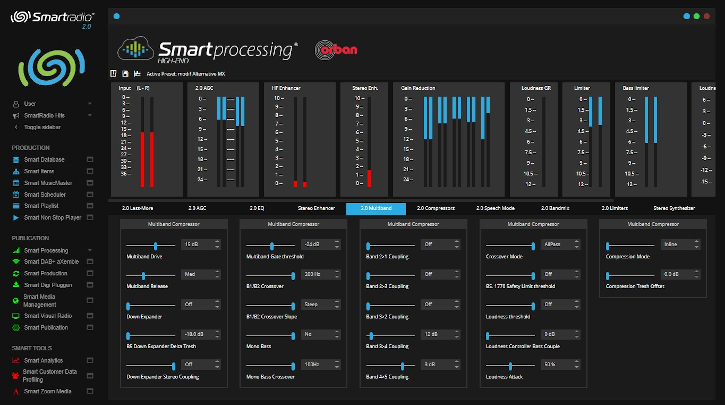Screen dimensions: 725x405
Task: Step the Compression Thresh Offset value
Action: tap(696, 274)
